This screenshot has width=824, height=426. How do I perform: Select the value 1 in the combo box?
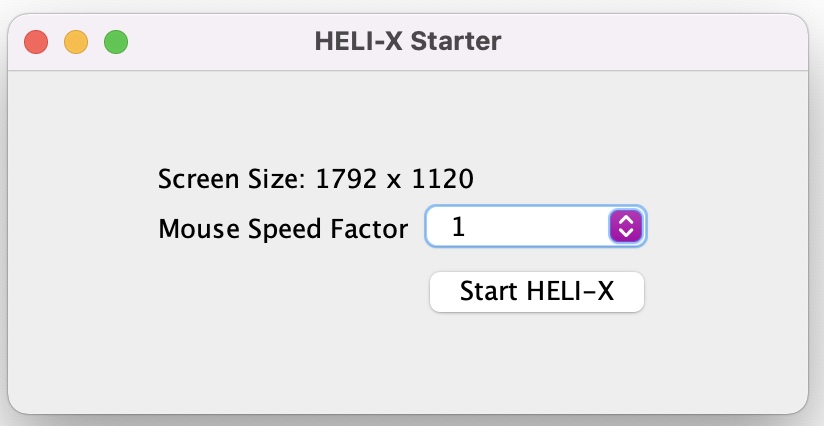coord(459,227)
